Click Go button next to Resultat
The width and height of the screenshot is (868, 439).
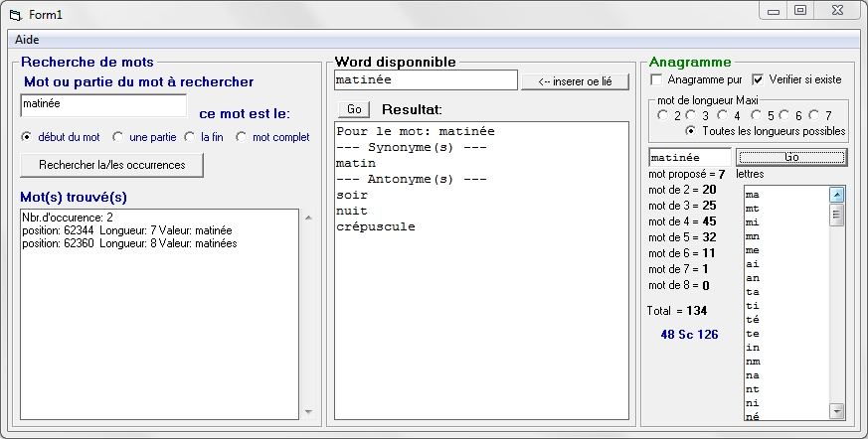click(x=354, y=109)
